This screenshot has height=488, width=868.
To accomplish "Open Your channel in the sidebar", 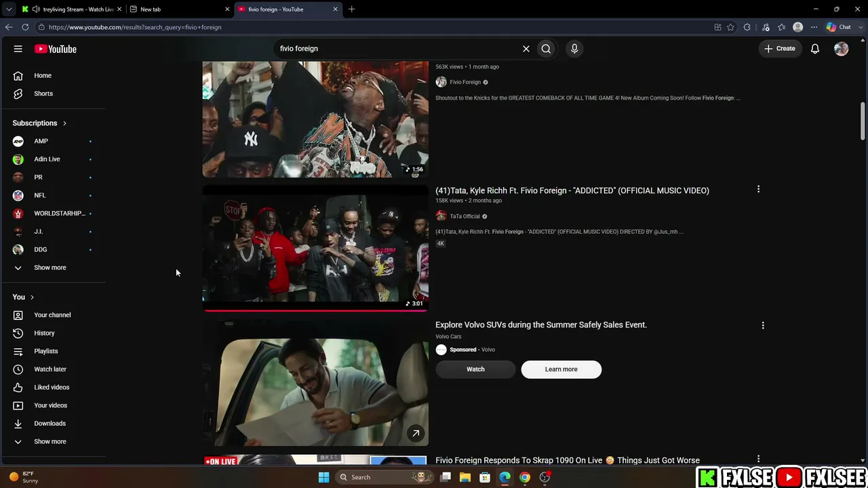I will (53, 315).
